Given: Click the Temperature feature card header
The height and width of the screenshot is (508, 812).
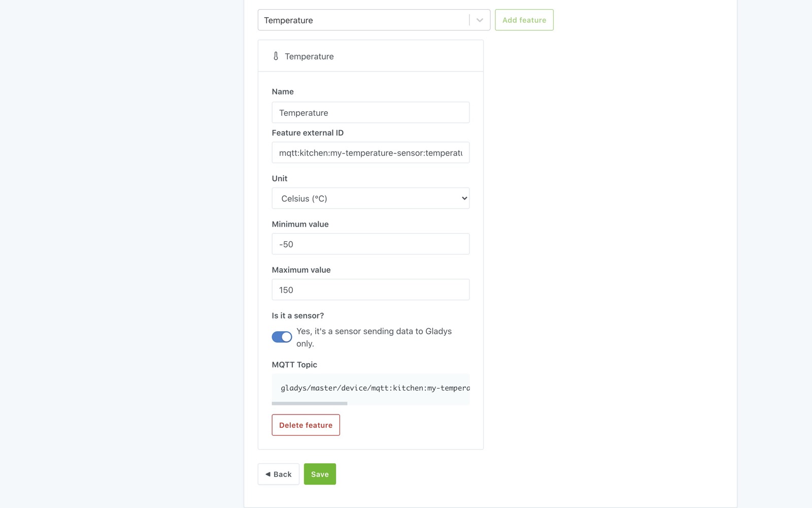Looking at the screenshot, I should pyautogui.click(x=370, y=56).
